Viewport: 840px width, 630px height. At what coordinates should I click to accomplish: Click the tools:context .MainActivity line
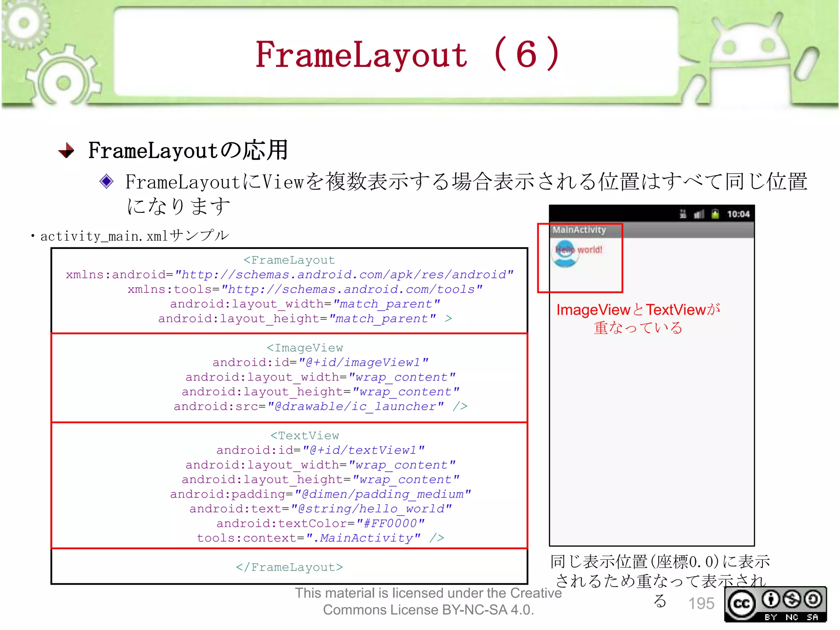click(x=320, y=538)
